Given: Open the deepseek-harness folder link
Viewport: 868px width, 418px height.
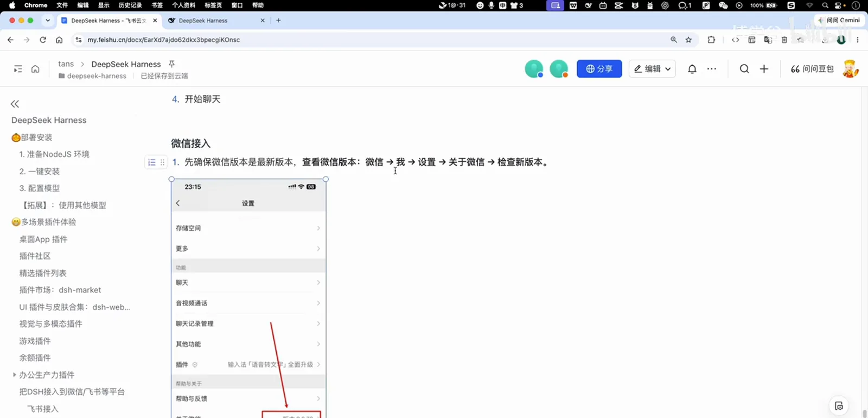Looking at the screenshot, I should (x=92, y=76).
